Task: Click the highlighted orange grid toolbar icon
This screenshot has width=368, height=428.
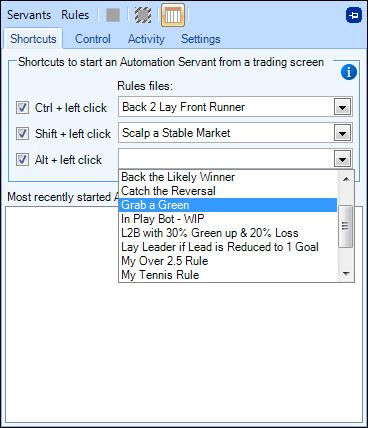Action: pos(173,15)
